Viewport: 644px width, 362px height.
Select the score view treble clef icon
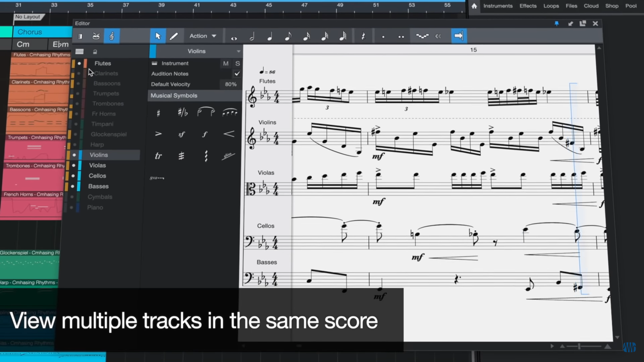point(112,36)
